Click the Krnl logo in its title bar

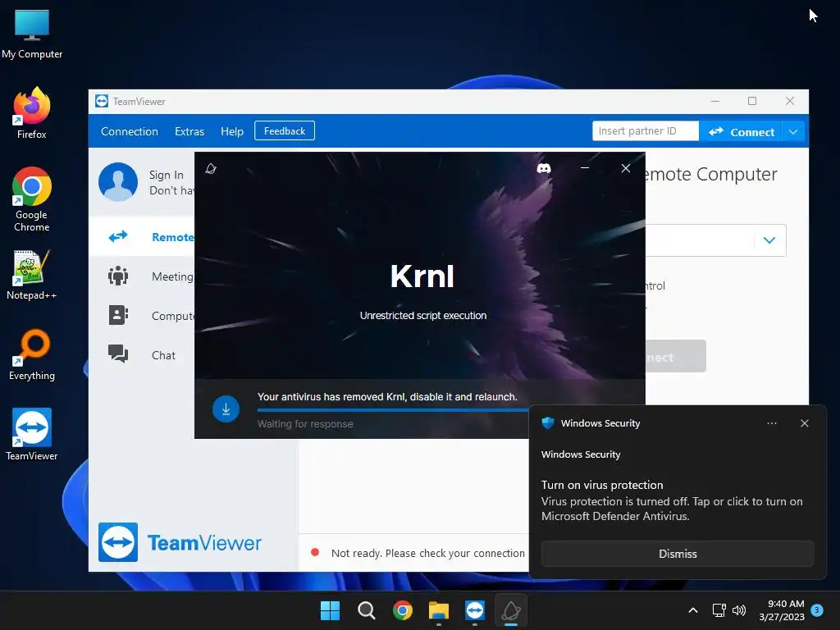[x=211, y=169]
